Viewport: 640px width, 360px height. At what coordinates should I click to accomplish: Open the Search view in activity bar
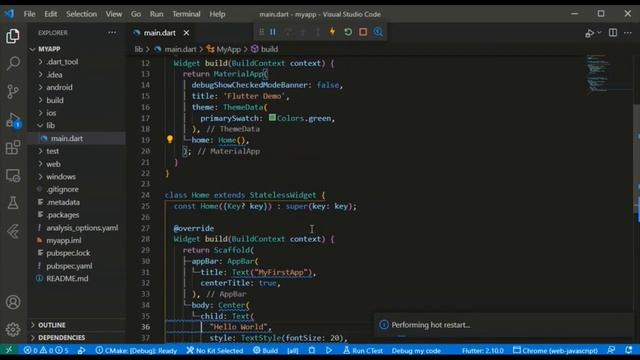(13, 63)
